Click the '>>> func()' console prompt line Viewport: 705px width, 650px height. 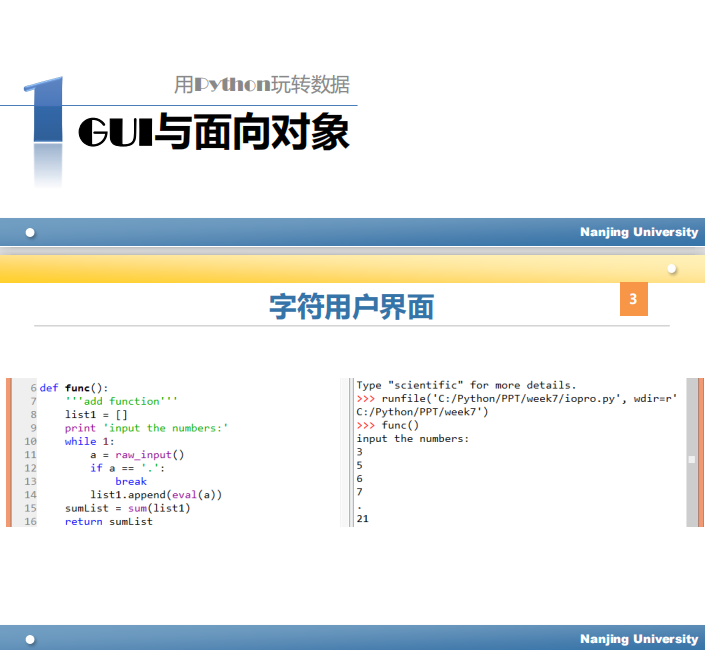pyautogui.click(x=388, y=425)
